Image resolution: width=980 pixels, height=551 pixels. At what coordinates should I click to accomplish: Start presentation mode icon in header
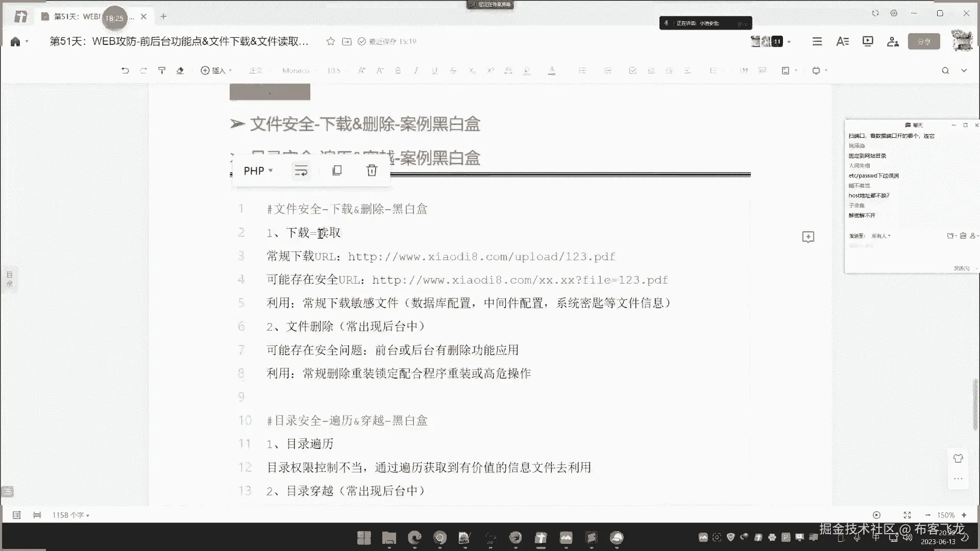(x=868, y=41)
